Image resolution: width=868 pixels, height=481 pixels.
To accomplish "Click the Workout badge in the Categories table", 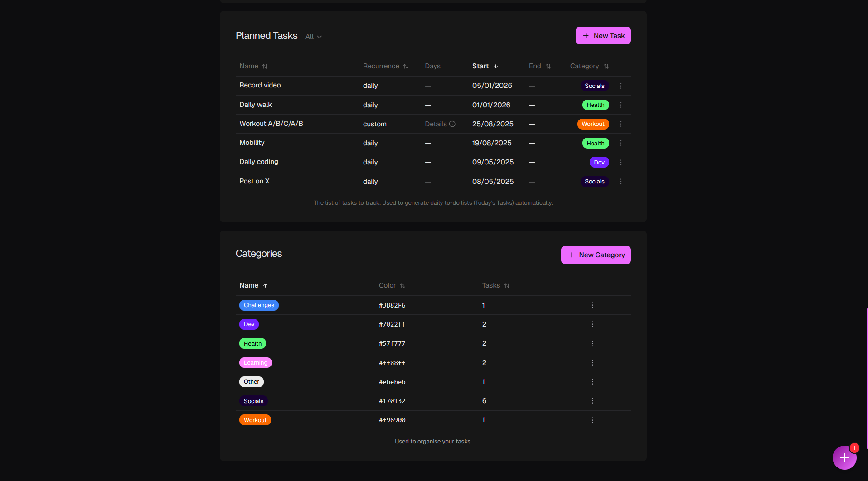I will [x=255, y=420].
